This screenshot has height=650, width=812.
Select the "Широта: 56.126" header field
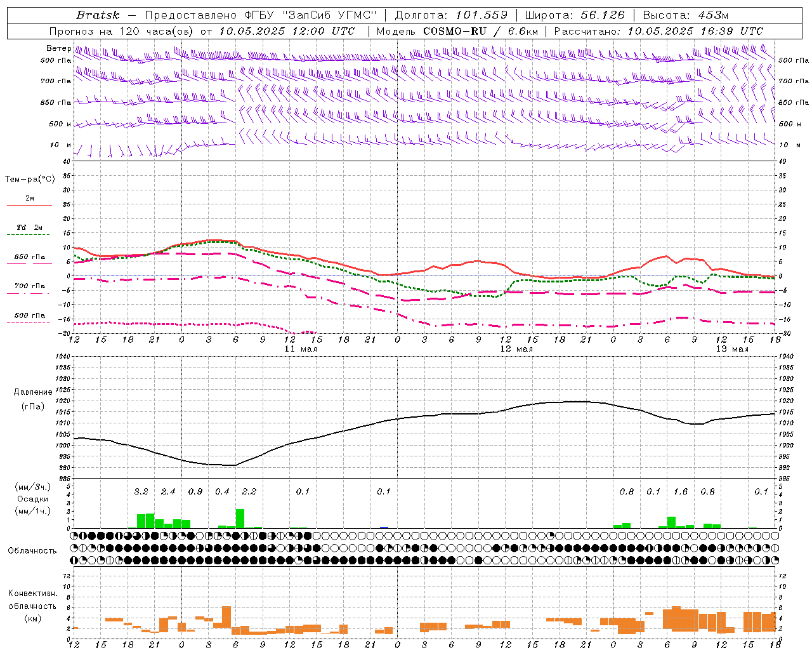pyautogui.click(x=575, y=15)
